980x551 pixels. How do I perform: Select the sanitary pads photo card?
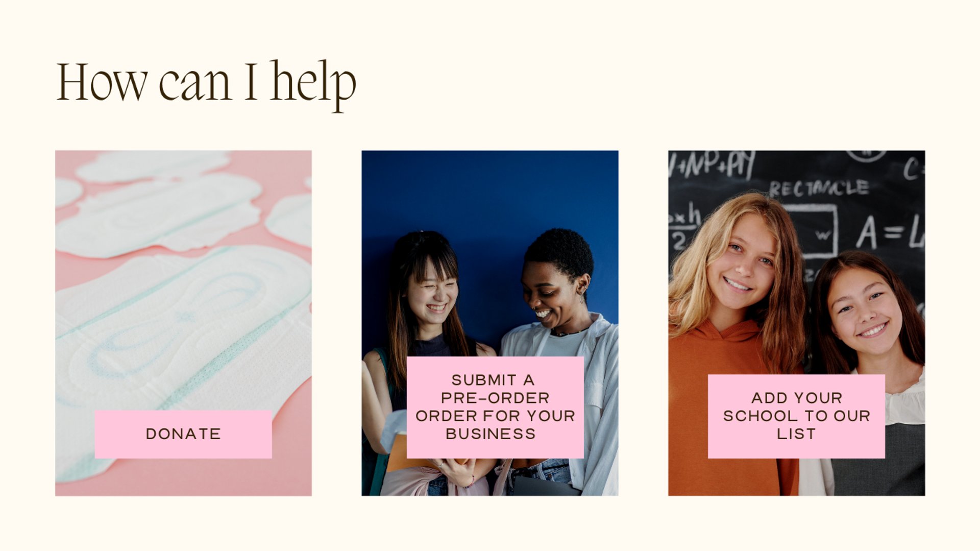pos(183,323)
